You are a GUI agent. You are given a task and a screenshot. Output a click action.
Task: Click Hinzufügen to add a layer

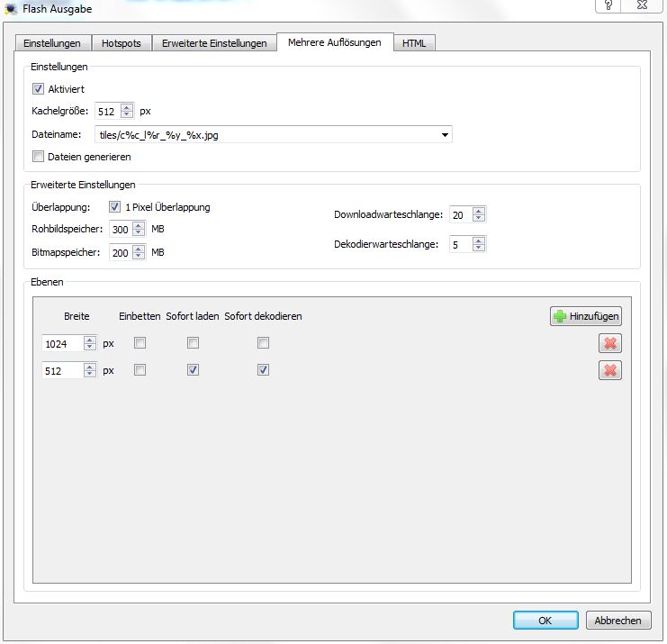point(586,316)
